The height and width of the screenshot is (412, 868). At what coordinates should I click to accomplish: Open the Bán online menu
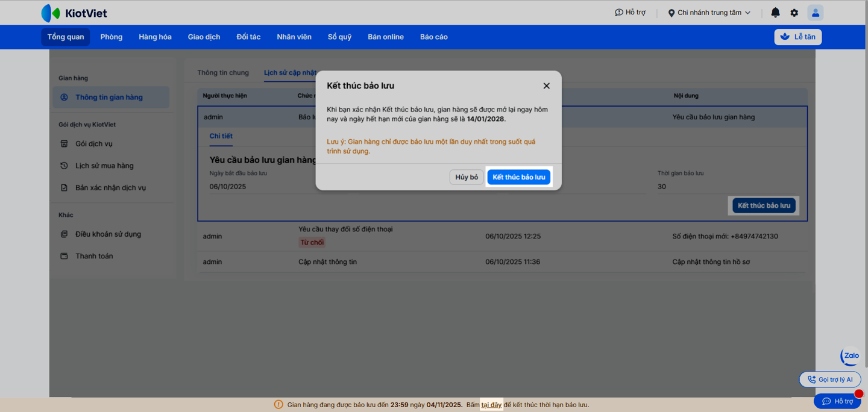point(386,37)
